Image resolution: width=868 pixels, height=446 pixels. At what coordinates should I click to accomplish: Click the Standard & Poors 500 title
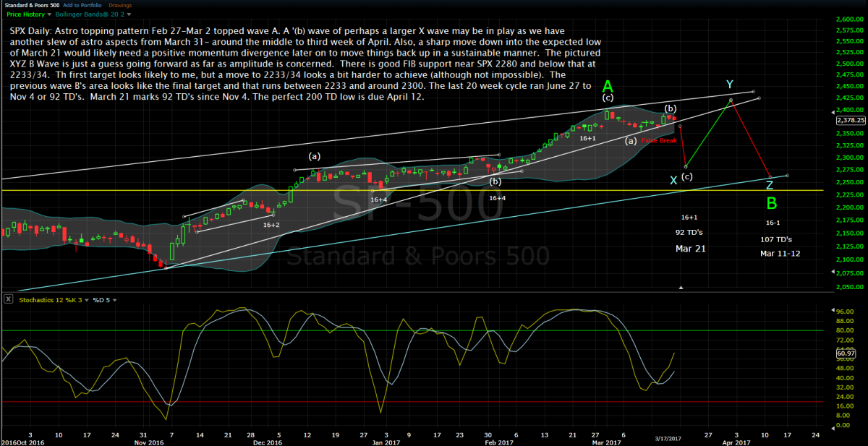[x=32, y=5]
